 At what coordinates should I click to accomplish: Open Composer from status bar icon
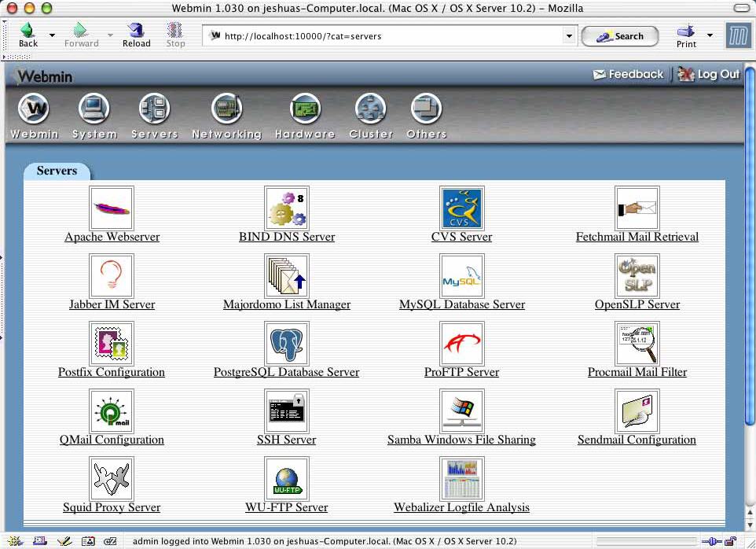tap(64, 541)
